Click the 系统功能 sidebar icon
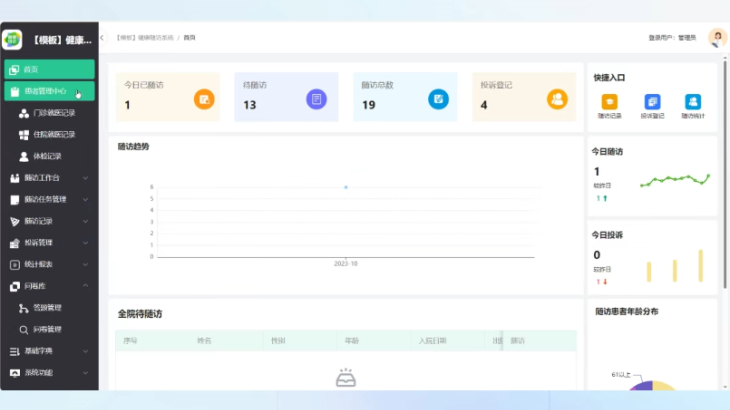Screen dimensions: 730x410 pos(15,373)
